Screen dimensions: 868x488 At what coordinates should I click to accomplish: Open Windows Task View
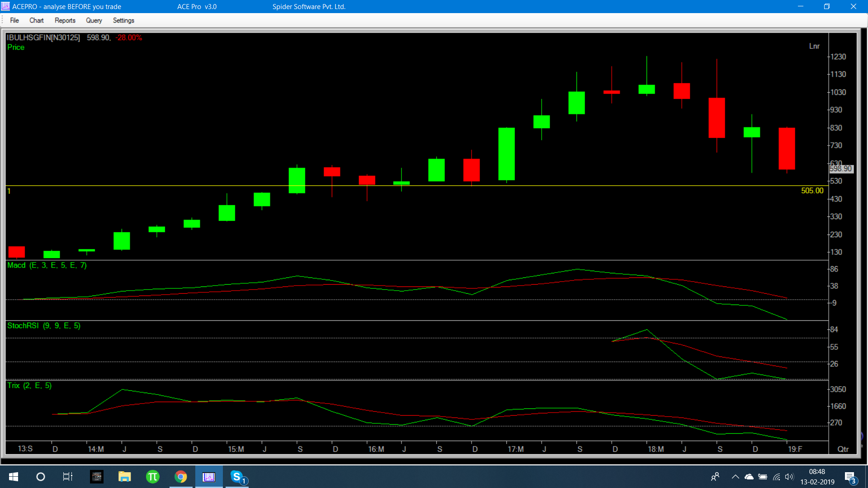point(68,477)
